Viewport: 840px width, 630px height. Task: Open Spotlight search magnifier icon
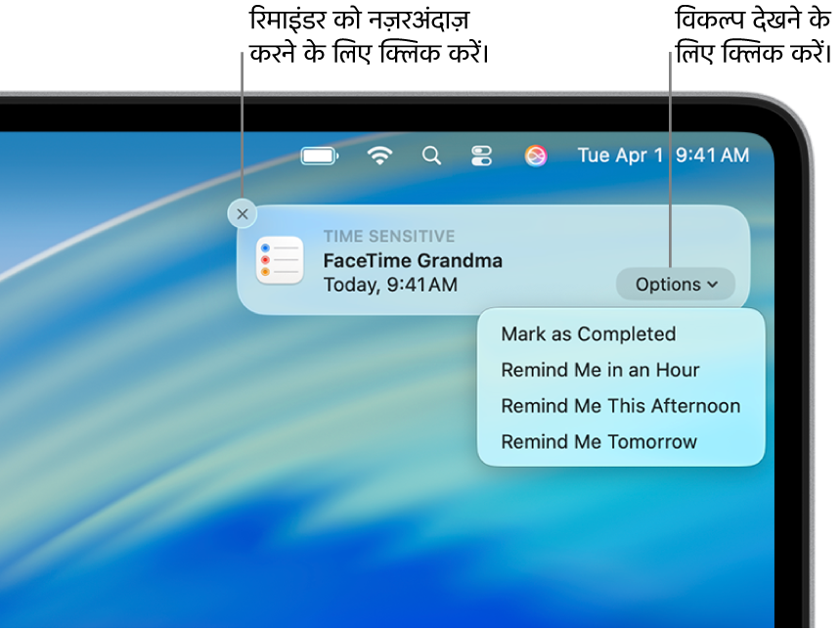coord(431,156)
